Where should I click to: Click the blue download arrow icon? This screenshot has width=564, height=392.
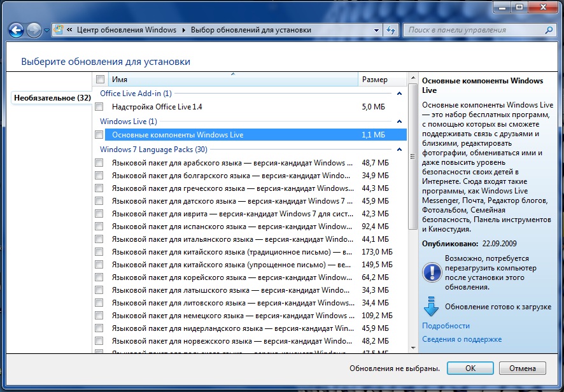pos(431,307)
